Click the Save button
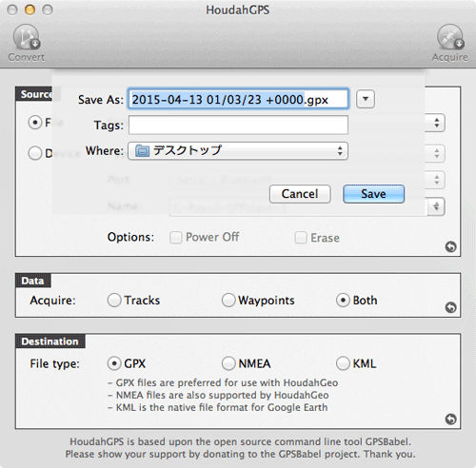 pos(373,194)
